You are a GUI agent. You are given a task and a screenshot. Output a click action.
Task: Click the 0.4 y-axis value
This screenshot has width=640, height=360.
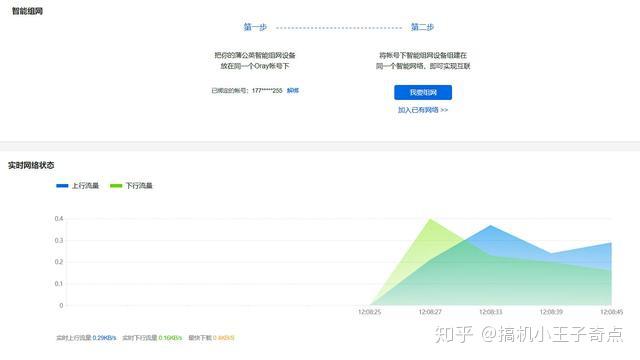59,219
